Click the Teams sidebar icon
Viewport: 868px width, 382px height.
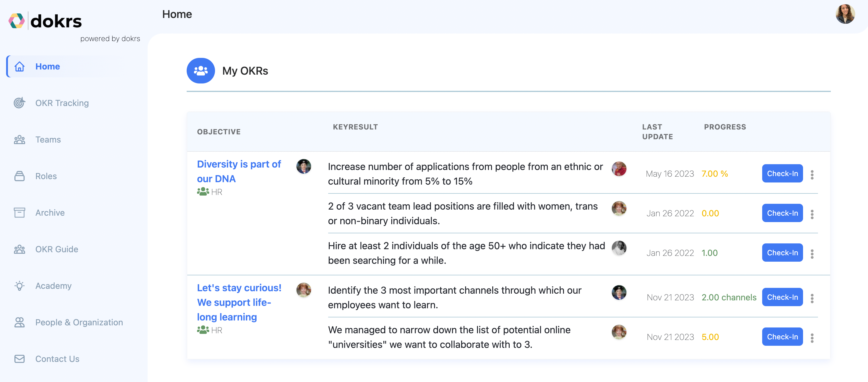20,140
